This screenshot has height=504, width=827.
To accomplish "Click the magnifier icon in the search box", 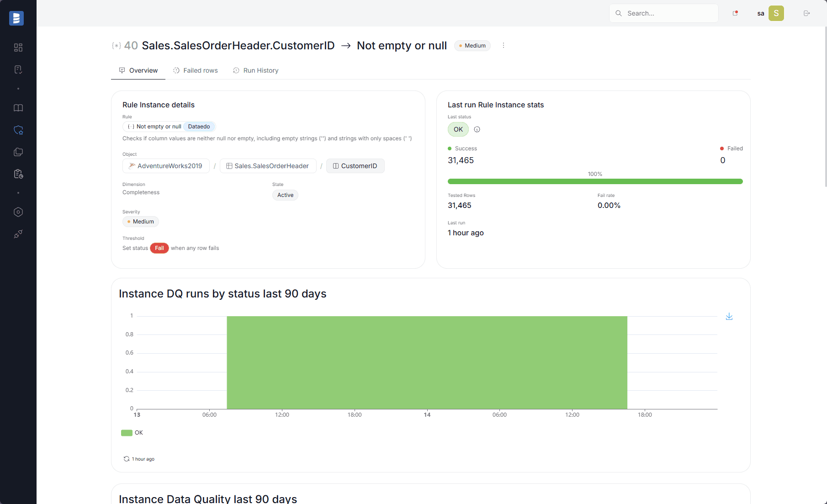I will click(619, 13).
